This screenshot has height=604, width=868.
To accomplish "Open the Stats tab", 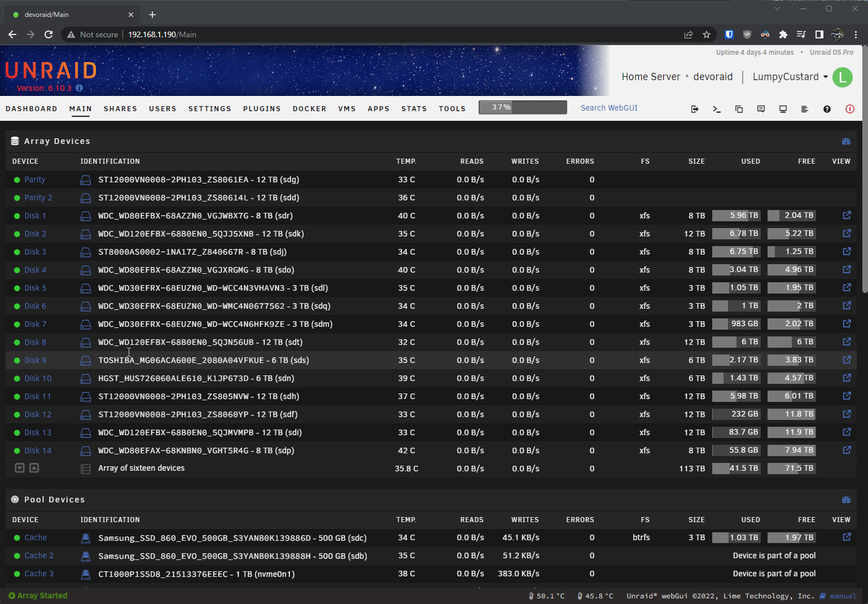I will (414, 109).
